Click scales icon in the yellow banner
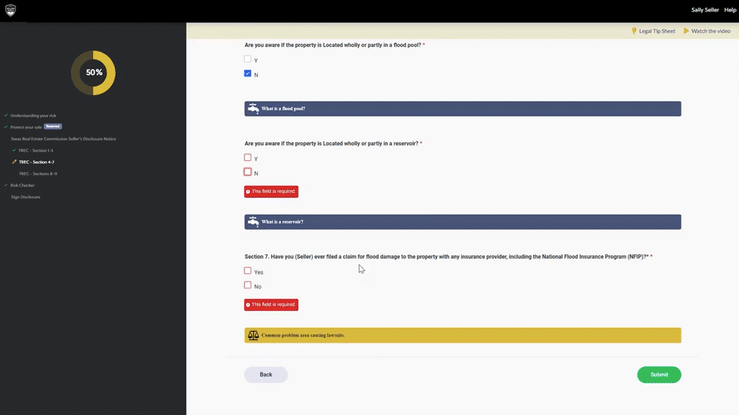Viewport: 739px width, 415px height. (x=253, y=335)
